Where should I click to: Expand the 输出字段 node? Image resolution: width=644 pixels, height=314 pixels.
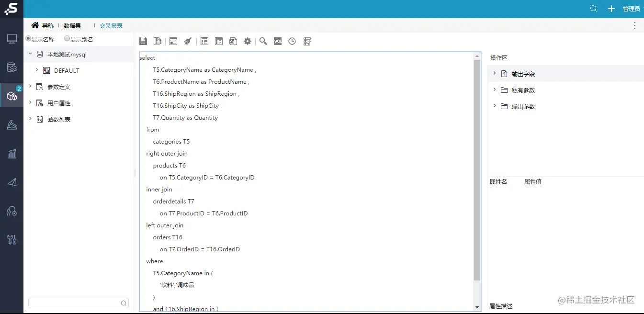coord(495,73)
